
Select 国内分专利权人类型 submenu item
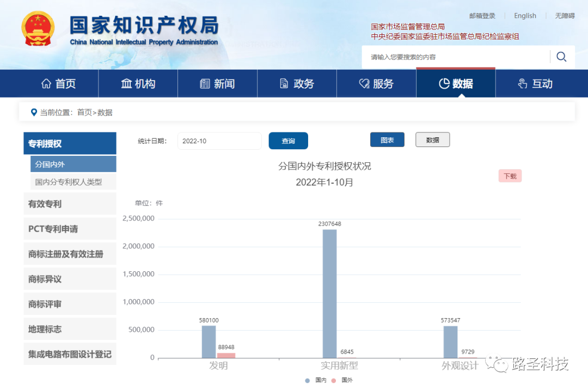click(x=73, y=182)
